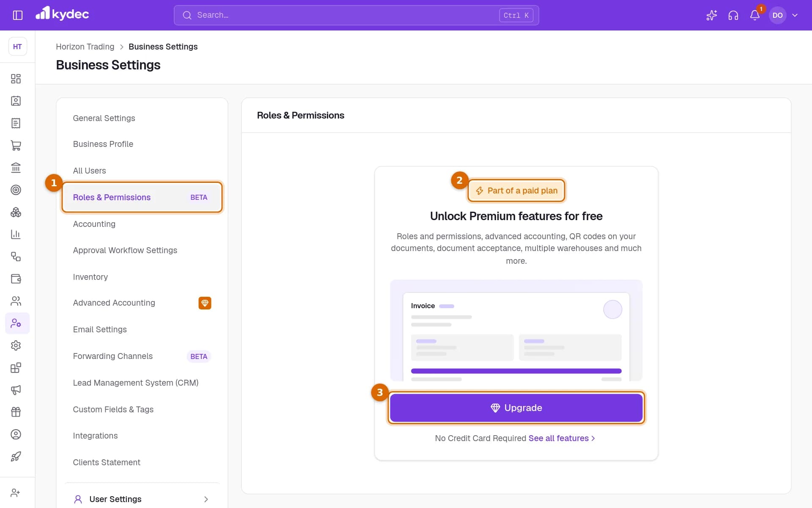Open the dashboard grid icon in sidebar
This screenshot has width=812, height=508.
[16, 79]
